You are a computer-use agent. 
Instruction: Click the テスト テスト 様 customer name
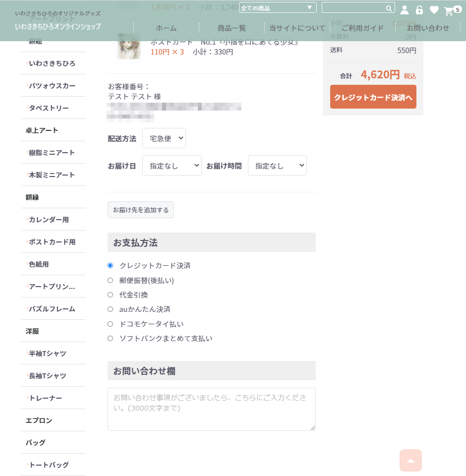(134, 97)
